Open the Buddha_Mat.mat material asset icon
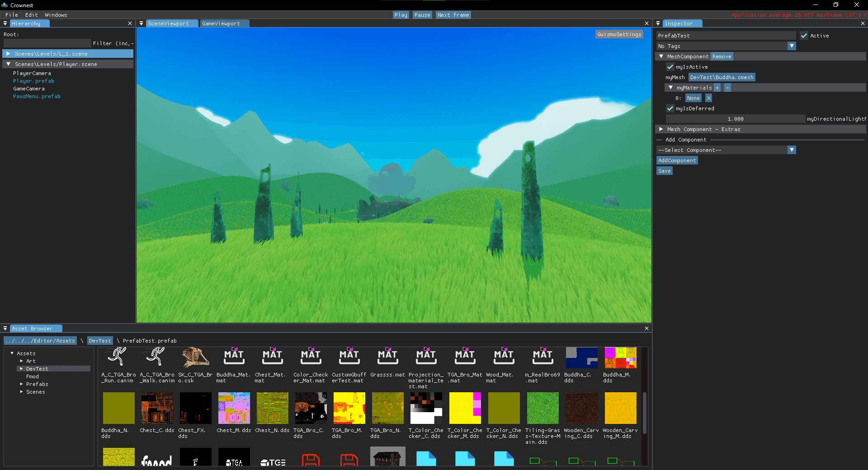 [x=234, y=357]
